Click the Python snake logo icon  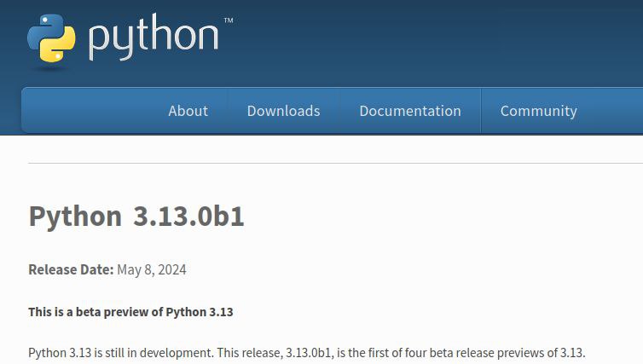coord(52,40)
